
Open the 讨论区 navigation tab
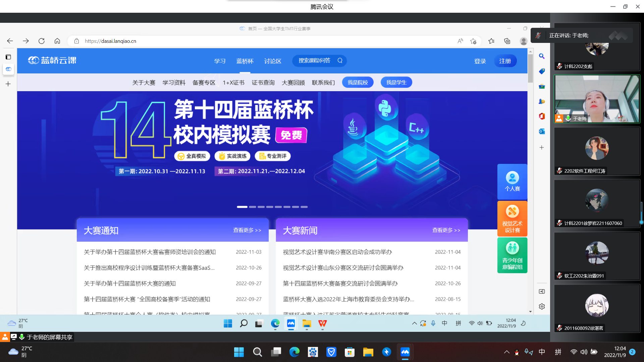[x=273, y=61]
